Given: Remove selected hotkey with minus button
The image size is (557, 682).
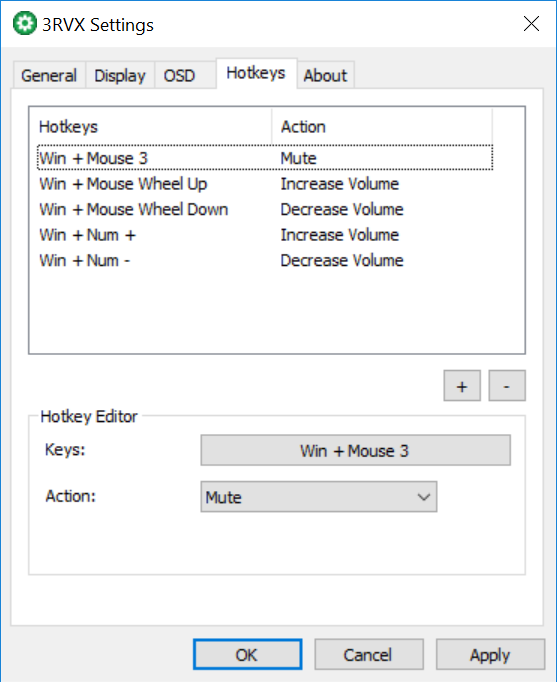Looking at the screenshot, I should coord(507,386).
